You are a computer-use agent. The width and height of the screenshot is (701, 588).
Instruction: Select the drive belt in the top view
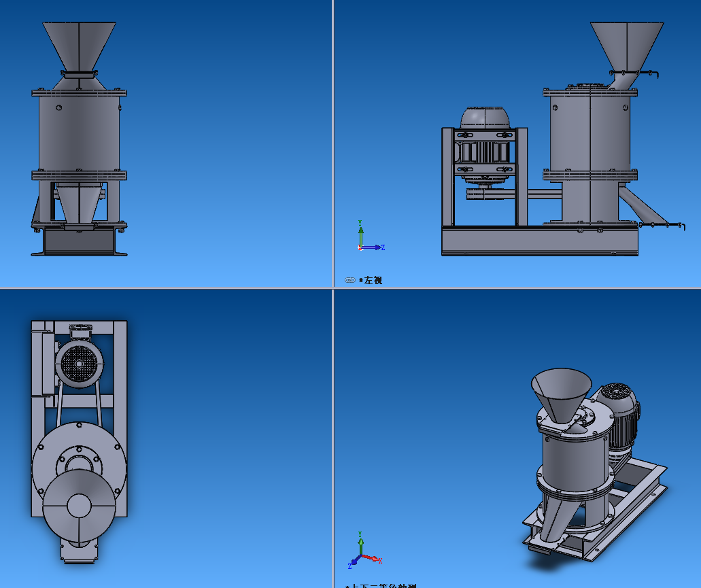[60, 407]
